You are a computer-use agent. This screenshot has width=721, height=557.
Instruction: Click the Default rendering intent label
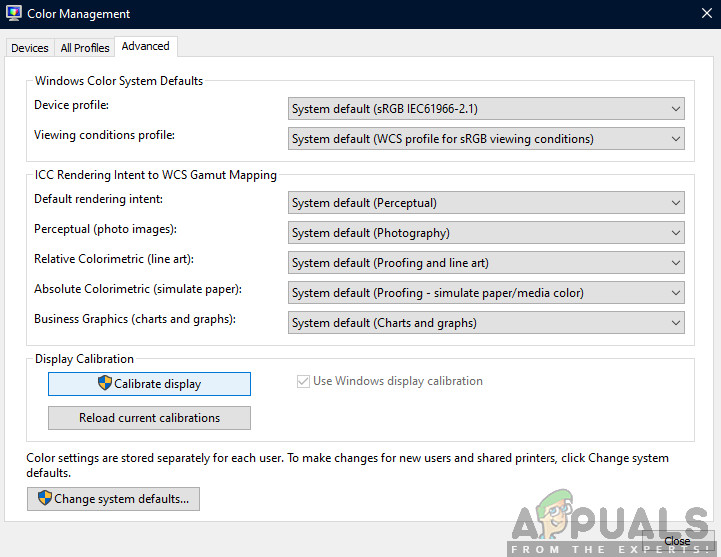pyautogui.click(x=98, y=199)
